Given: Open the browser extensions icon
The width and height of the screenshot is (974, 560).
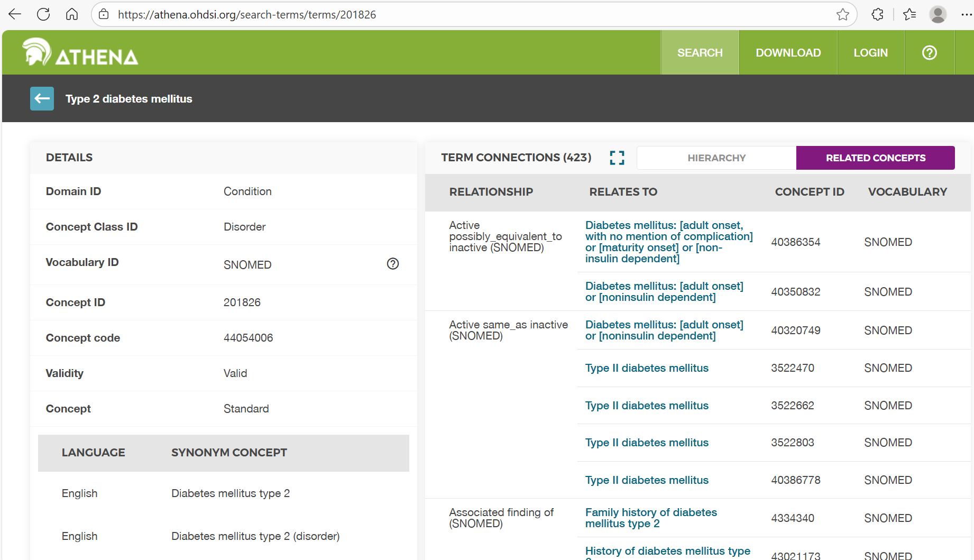Looking at the screenshot, I should point(877,14).
